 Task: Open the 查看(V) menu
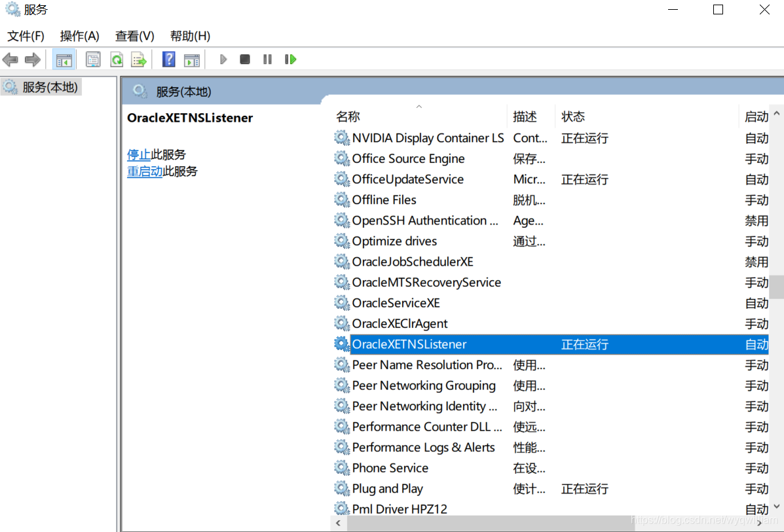134,36
